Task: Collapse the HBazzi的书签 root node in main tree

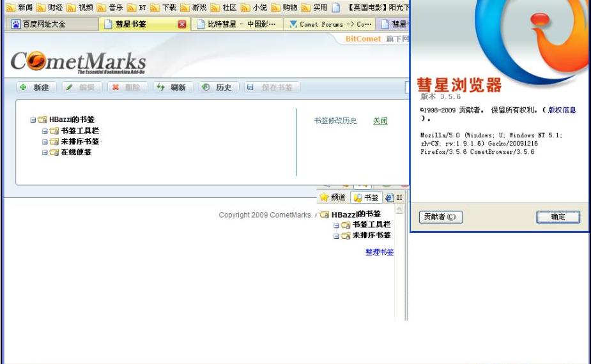Action: (33, 120)
